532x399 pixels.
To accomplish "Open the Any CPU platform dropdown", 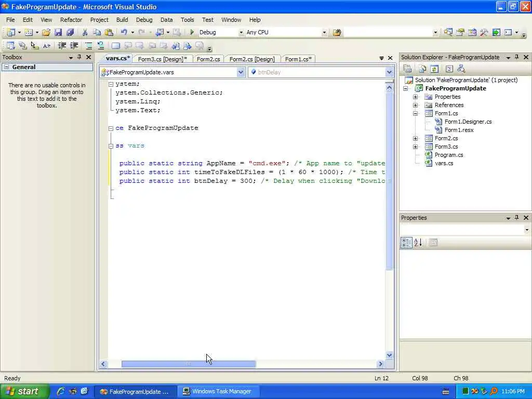I will pyautogui.click(x=324, y=32).
